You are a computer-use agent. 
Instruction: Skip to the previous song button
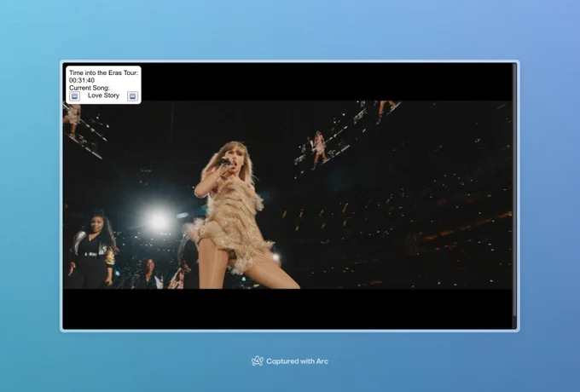[x=74, y=96]
